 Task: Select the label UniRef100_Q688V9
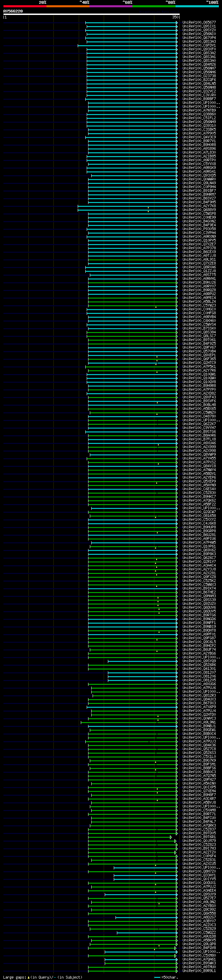[199, 210]
